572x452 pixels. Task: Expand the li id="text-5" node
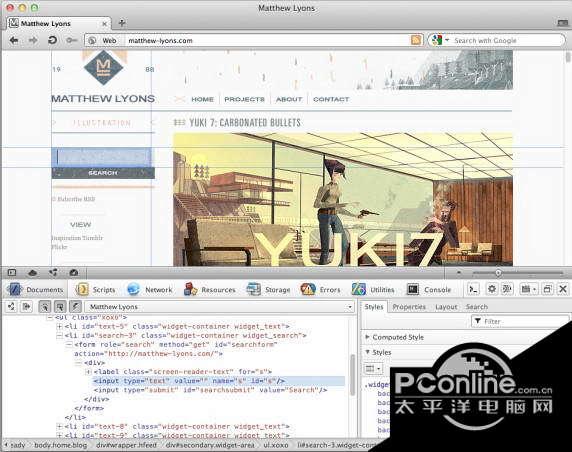[59, 326]
